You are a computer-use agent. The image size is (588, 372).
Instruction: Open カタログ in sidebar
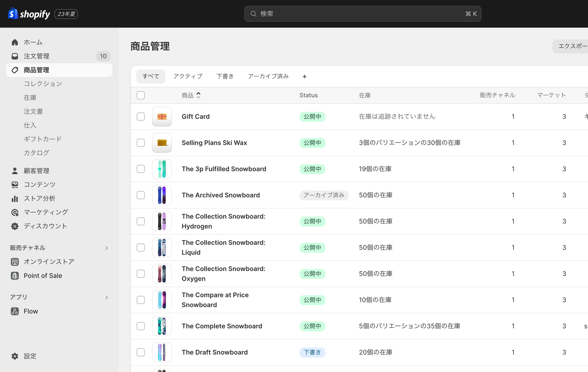click(x=36, y=153)
